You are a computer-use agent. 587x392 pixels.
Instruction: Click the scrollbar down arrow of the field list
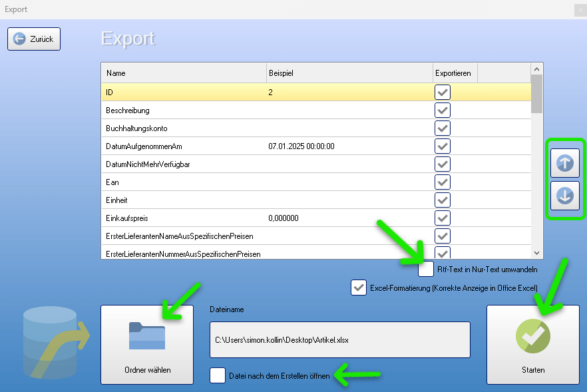tap(536, 253)
